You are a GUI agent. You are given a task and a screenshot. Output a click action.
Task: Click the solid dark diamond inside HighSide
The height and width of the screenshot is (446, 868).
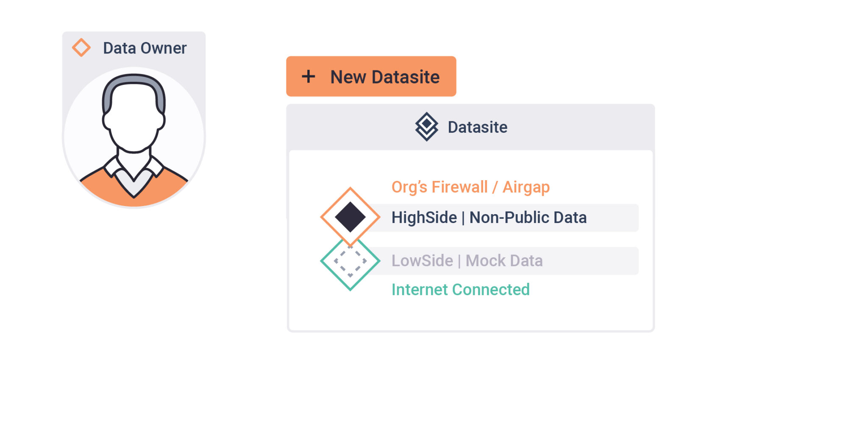350,217
